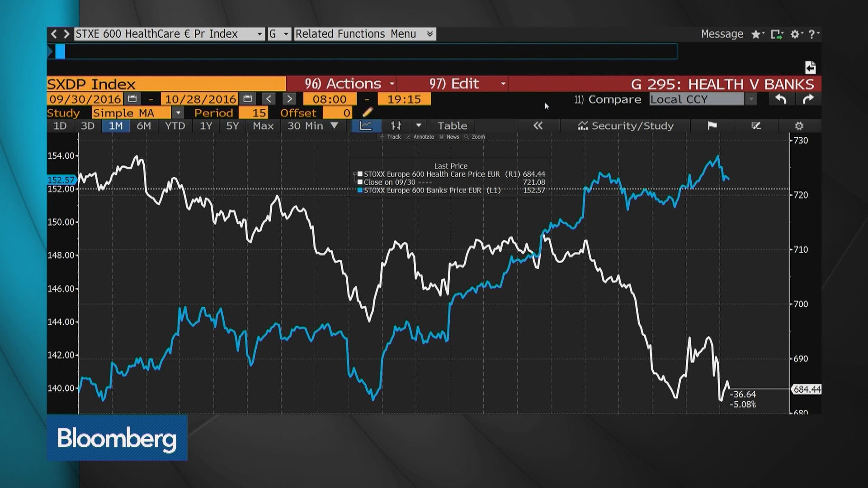The height and width of the screenshot is (488, 868).
Task: Click the export page icon
Action: (x=810, y=68)
